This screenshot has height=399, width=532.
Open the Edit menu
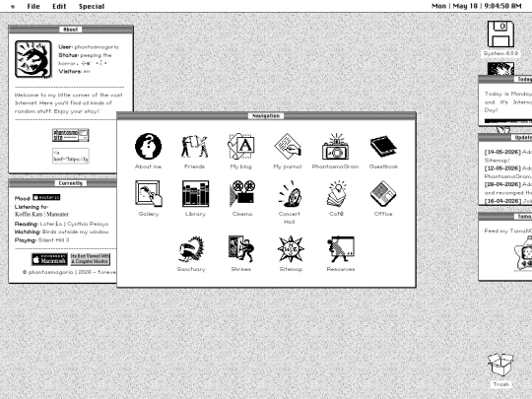tap(59, 6)
